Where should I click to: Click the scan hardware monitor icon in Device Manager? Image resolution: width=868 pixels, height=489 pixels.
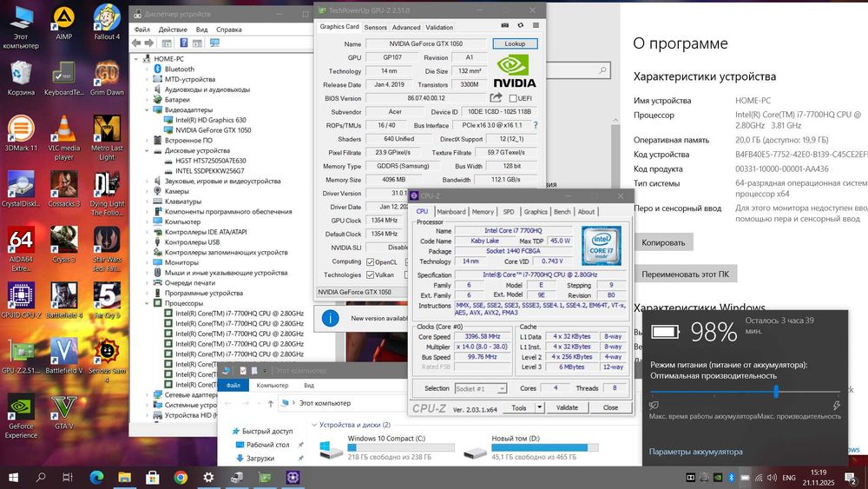pos(214,43)
